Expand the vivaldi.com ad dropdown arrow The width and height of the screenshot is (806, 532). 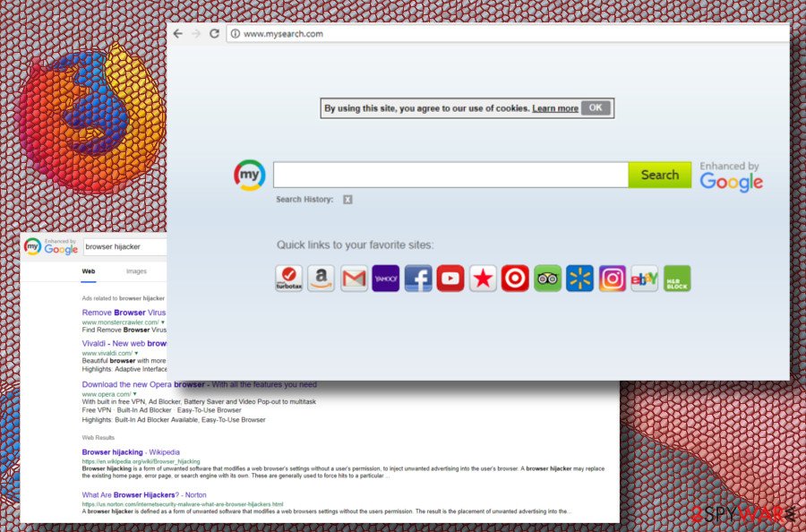click(x=136, y=353)
